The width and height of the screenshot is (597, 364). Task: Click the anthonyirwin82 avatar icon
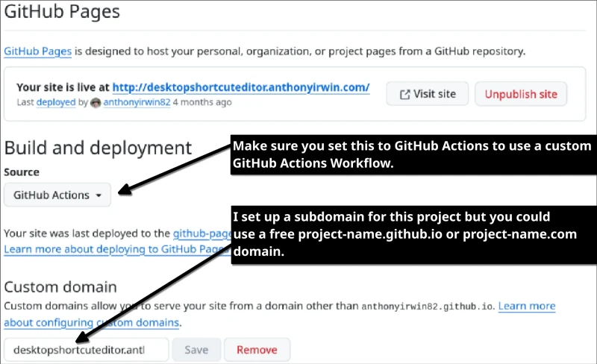(96, 103)
